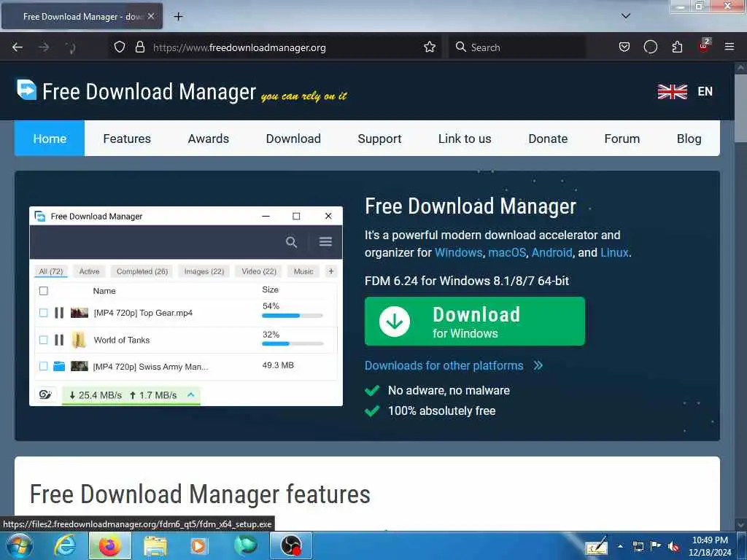Open the language selector UK flag
The width and height of the screenshot is (747, 560).
pyautogui.click(x=672, y=91)
